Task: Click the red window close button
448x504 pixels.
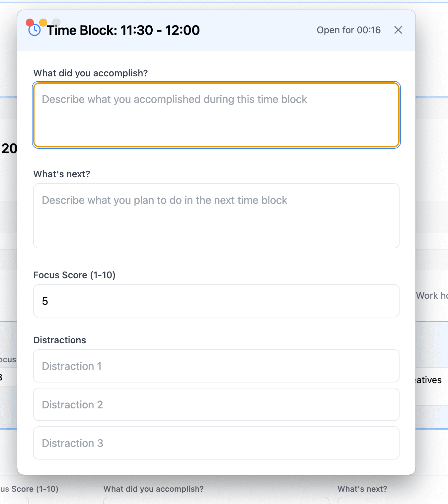Action: pyautogui.click(x=30, y=22)
